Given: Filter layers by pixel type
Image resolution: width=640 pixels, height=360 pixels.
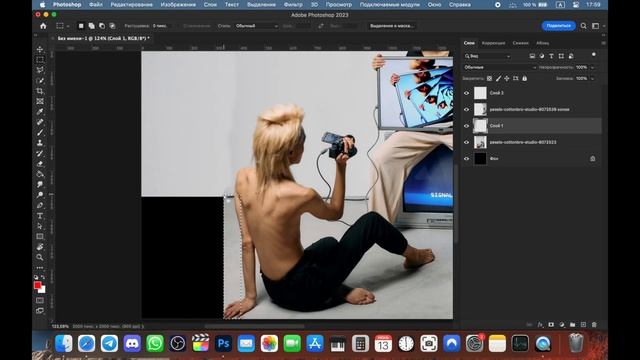Looking at the screenshot, I should coord(532,56).
